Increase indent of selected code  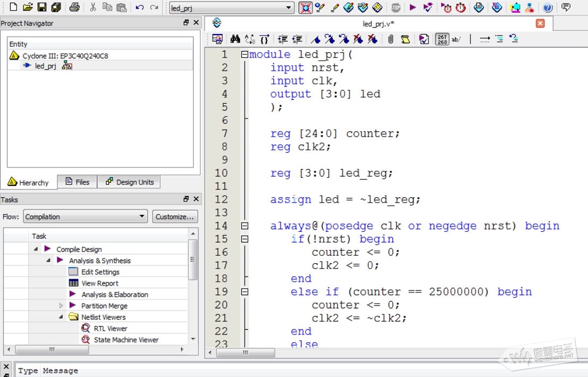(282, 39)
